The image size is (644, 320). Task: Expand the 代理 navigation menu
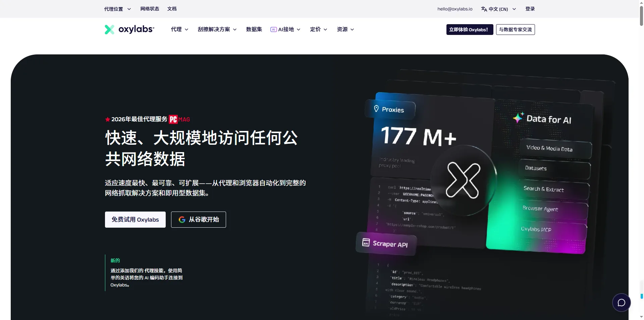pos(179,30)
